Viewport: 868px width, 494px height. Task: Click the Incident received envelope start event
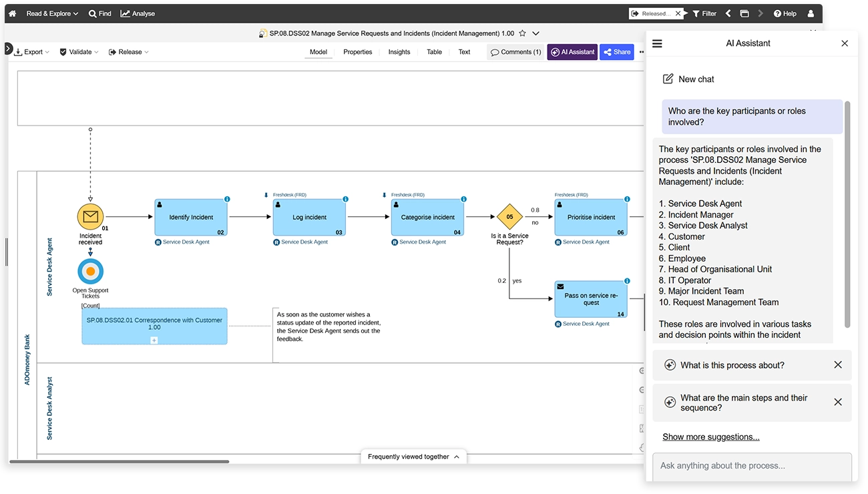pyautogui.click(x=90, y=216)
